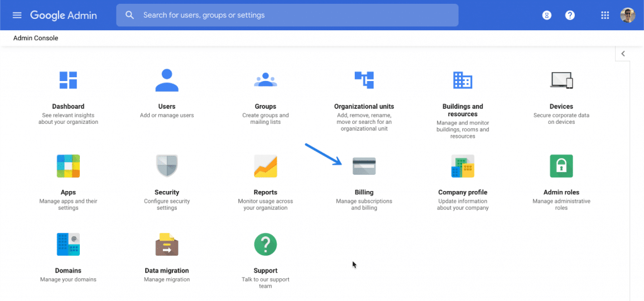Click 'See relevant insights about your organization' text
The image size is (644, 301).
tap(68, 119)
